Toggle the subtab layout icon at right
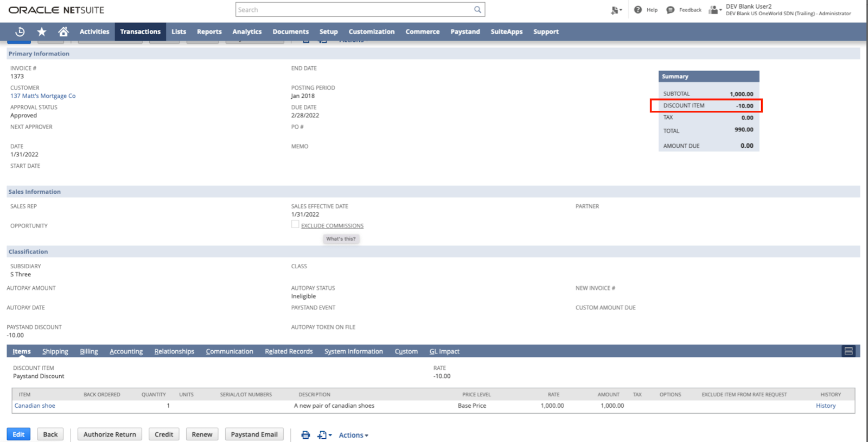Image resolution: width=868 pixels, height=442 pixels. [x=848, y=351]
